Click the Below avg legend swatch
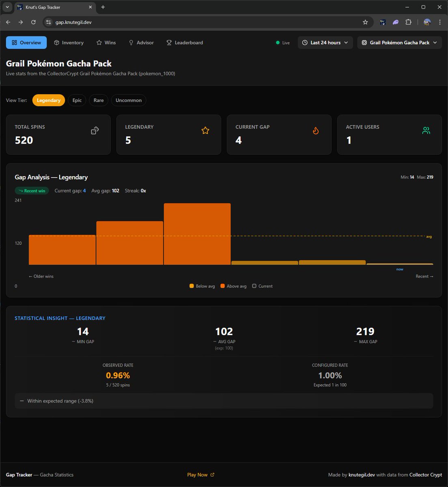The width and height of the screenshot is (448, 487). pyautogui.click(x=192, y=286)
